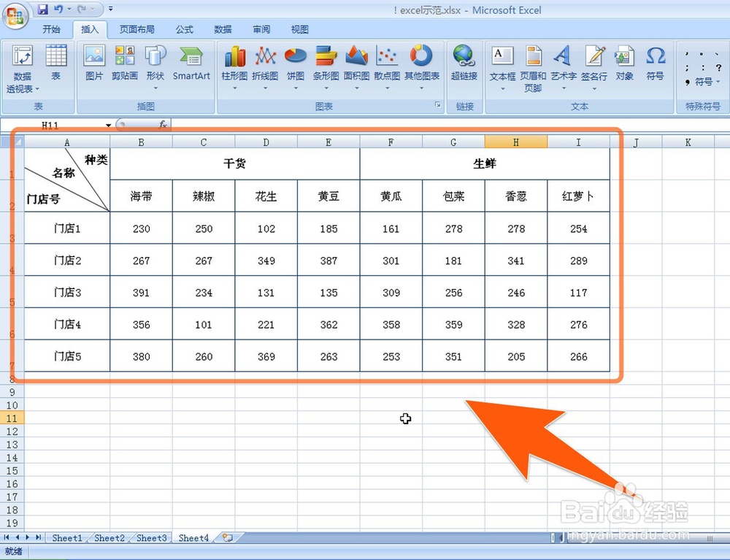Open the undo history dropdown arrow
The height and width of the screenshot is (560, 730).
[x=69, y=9]
